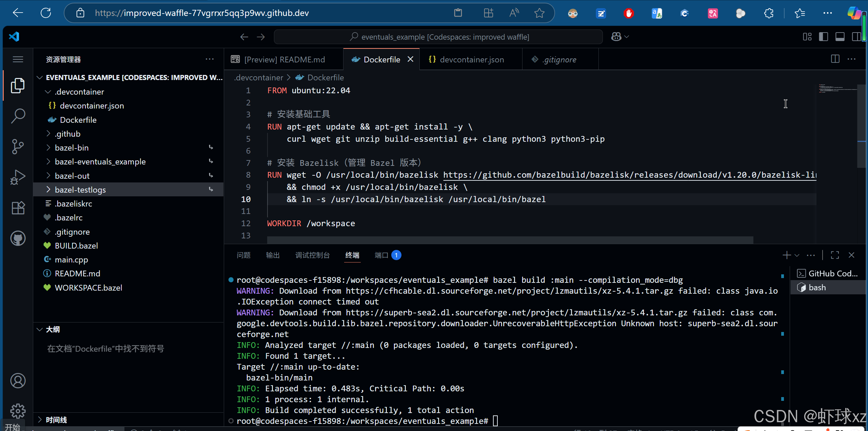Open the Debug Console panel tab
The height and width of the screenshot is (431, 868).
[x=312, y=255]
